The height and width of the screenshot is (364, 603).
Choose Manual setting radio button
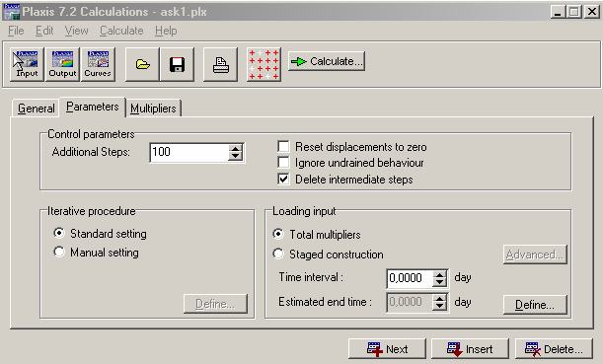59,252
